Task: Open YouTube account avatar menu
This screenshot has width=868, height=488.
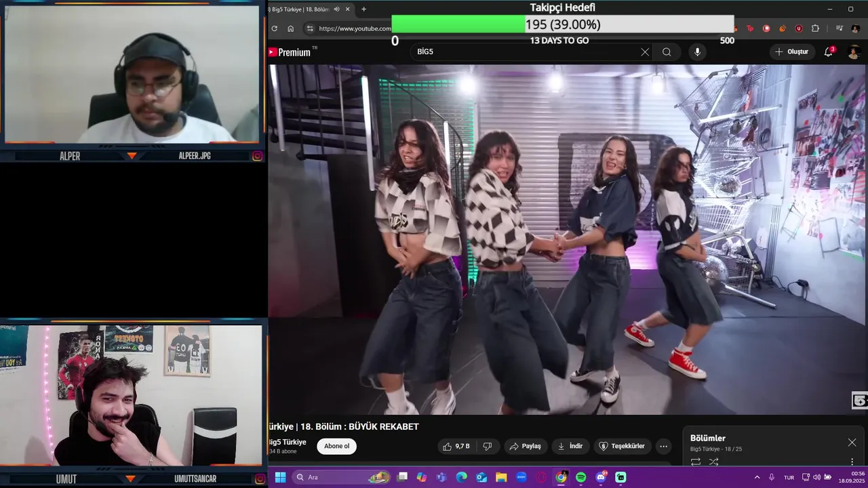Action: coord(854,52)
